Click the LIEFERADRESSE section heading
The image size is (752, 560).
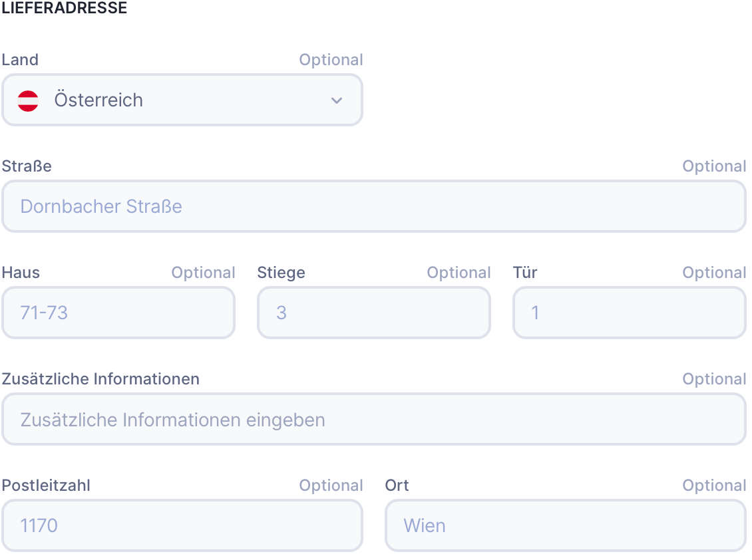(x=64, y=9)
